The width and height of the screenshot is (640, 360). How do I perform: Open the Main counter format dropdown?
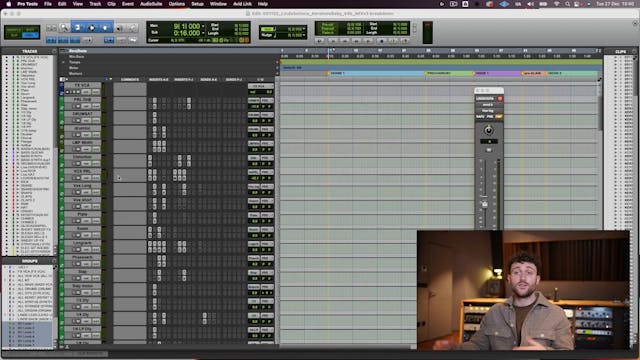203,27
